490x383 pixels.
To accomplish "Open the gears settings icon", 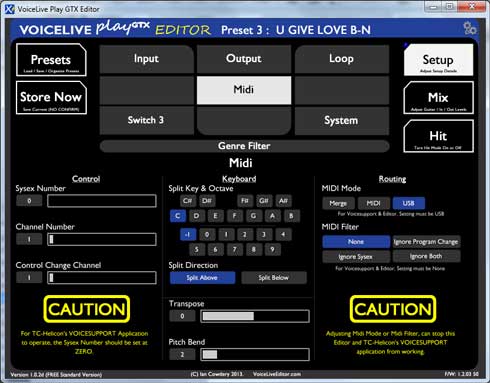I will click(x=470, y=28).
